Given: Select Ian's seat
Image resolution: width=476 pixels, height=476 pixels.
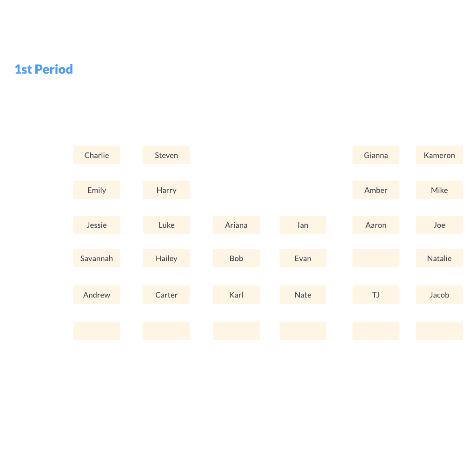Looking at the screenshot, I should (x=303, y=225).
